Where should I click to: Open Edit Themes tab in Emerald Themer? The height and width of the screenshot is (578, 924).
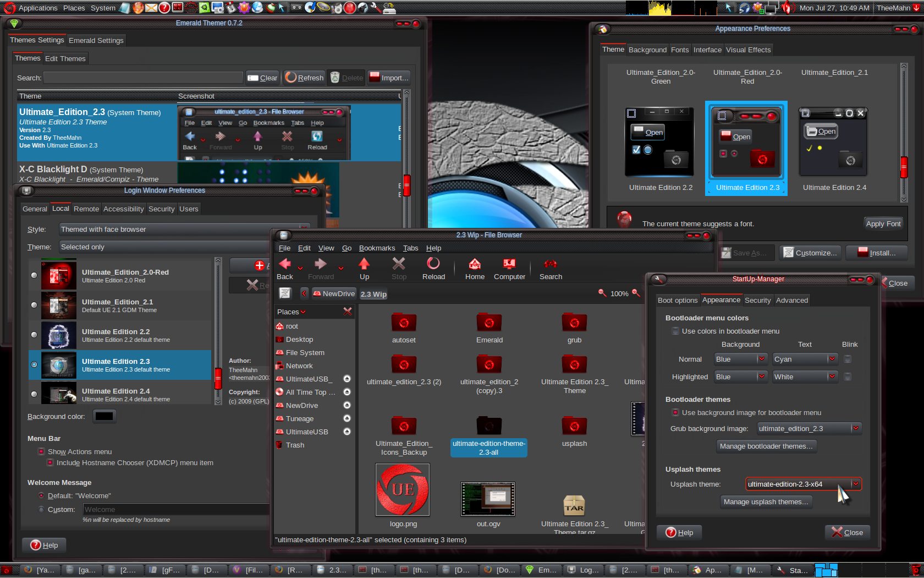coord(65,58)
